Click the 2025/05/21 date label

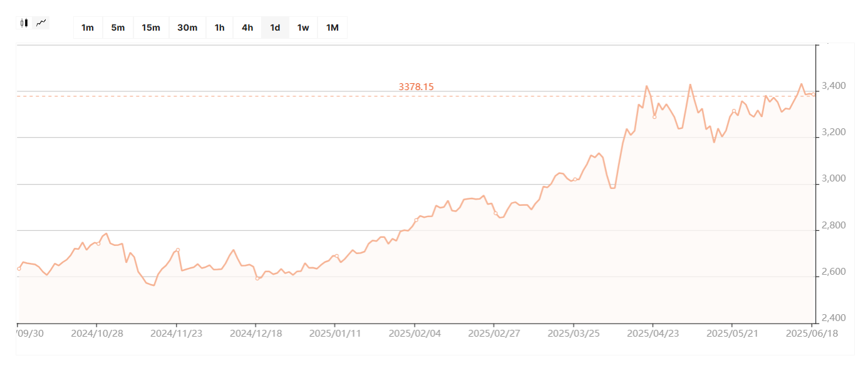click(733, 334)
